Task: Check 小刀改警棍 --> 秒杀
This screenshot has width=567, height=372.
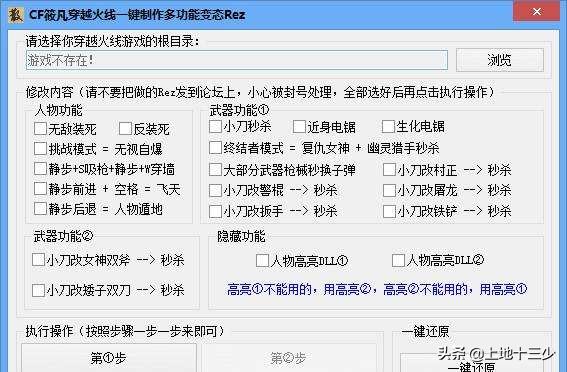Action: (216, 190)
